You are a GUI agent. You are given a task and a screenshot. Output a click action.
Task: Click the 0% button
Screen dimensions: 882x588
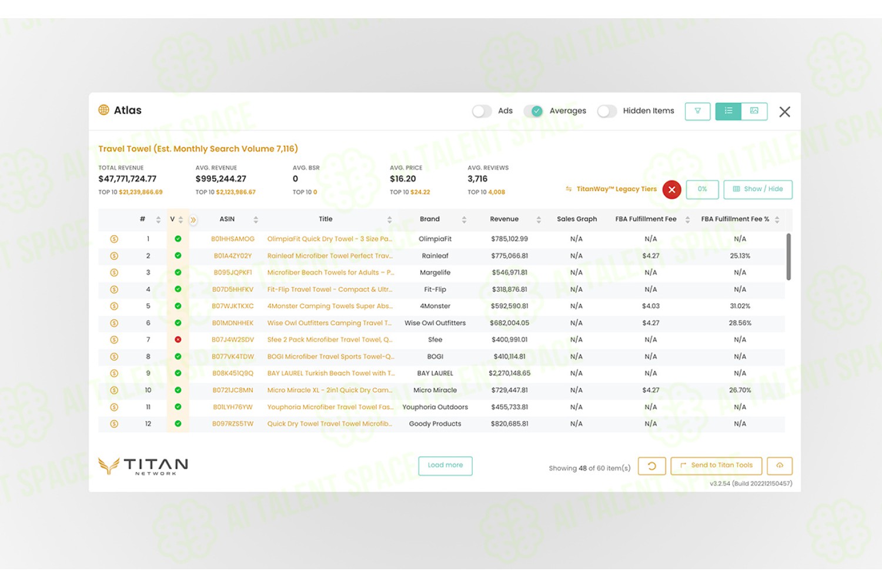[x=702, y=189]
